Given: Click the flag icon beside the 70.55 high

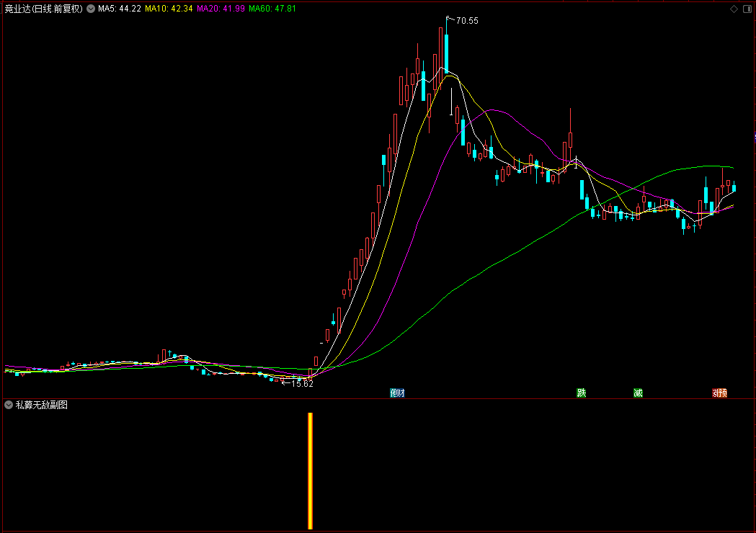Looking at the screenshot, I should (450, 18).
